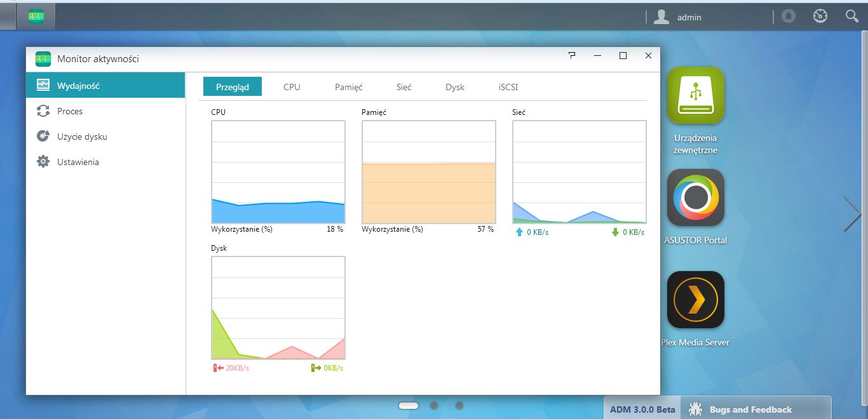Open the Proces section
868x419 pixels.
click(105, 111)
